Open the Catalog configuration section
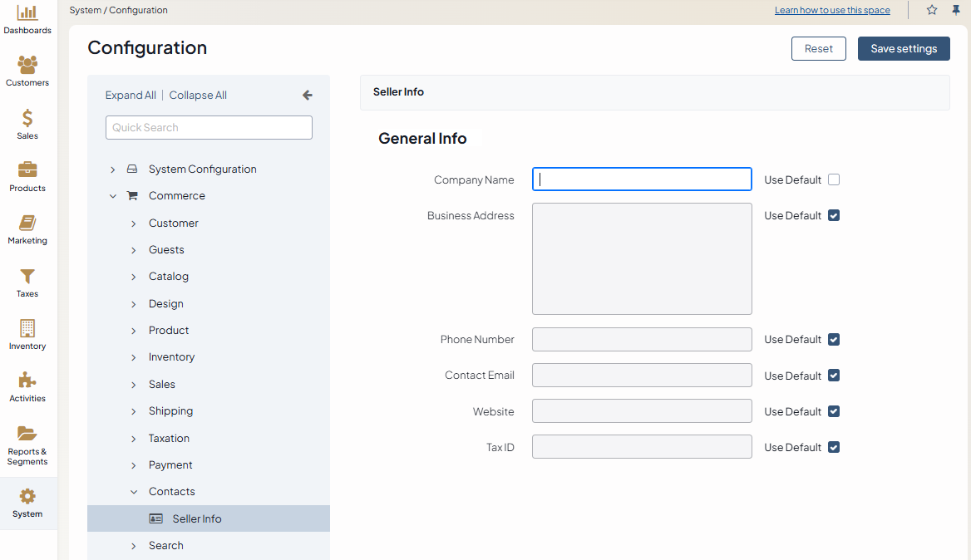 tap(169, 277)
